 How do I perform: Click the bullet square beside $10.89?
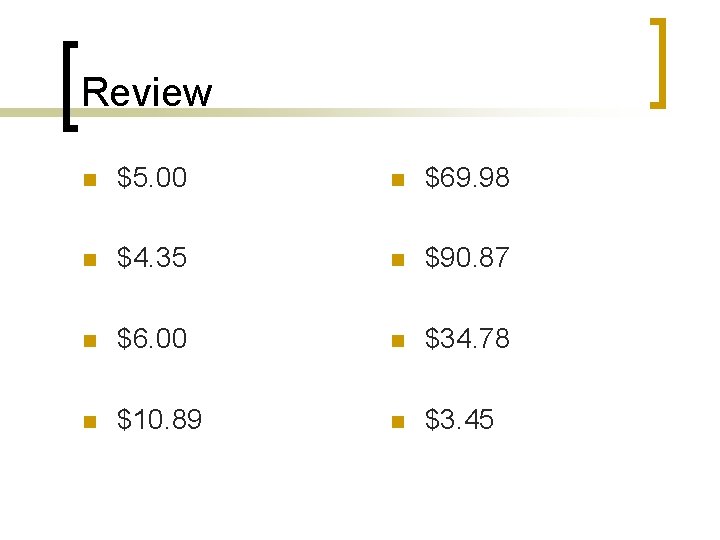click(90, 422)
